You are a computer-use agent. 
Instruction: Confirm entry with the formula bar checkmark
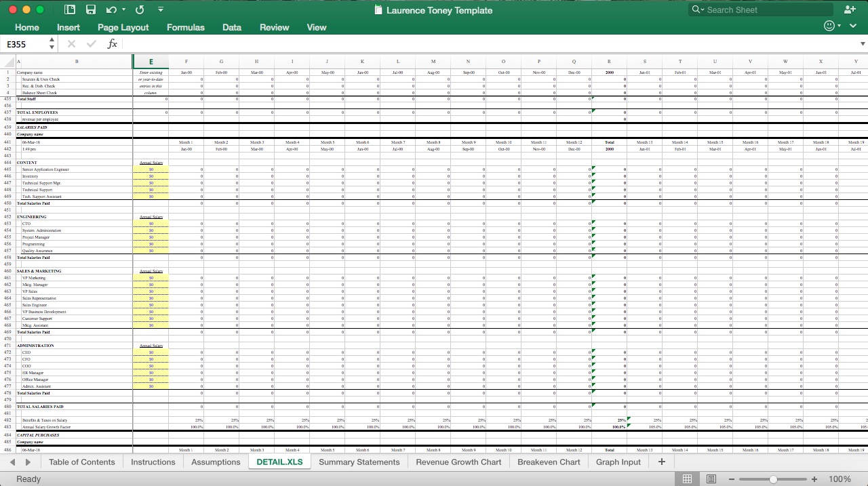91,43
